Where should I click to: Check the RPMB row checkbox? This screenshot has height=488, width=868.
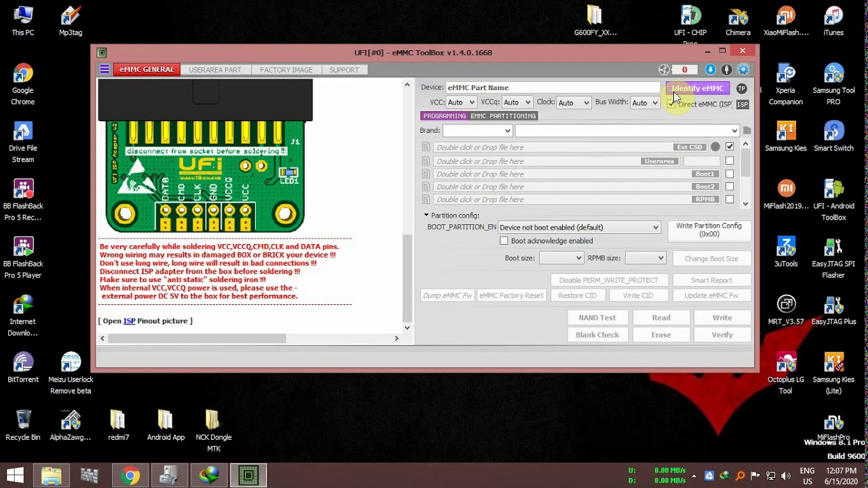[x=730, y=199]
